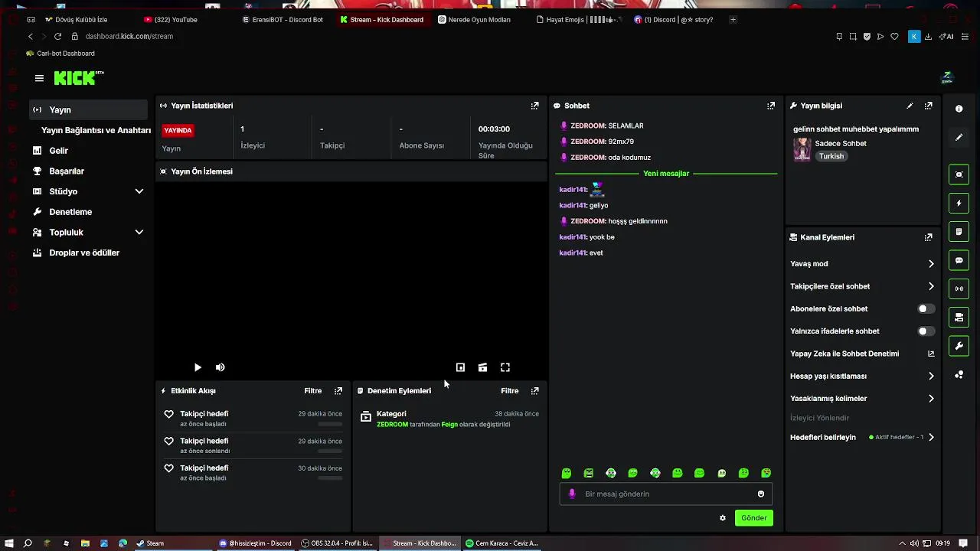
Task: Reload the page in browser toolbar
Action: 57,36
